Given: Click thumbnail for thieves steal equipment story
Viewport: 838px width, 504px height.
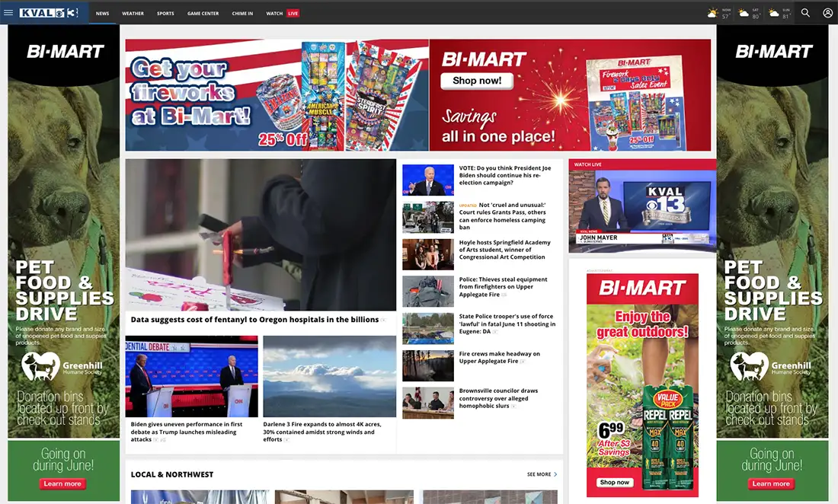Looking at the screenshot, I should [428, 291].
